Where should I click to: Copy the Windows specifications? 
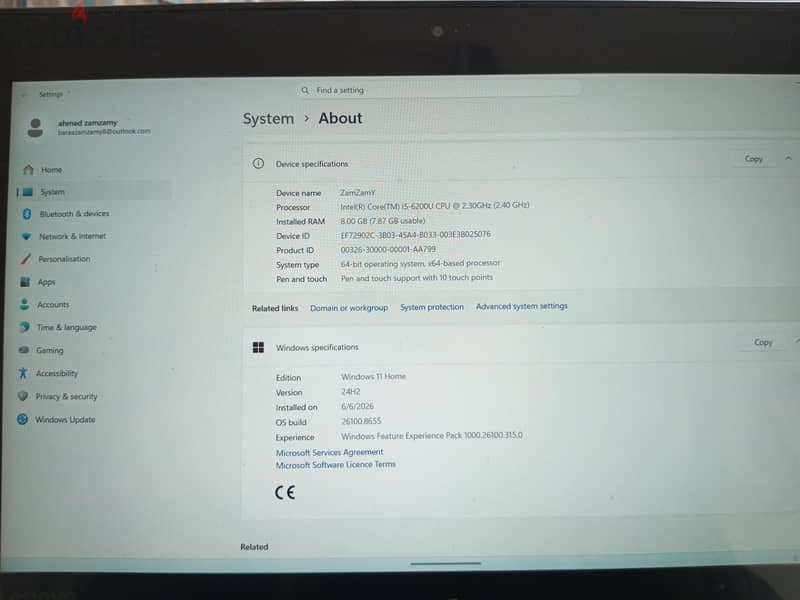coord(763,342)
